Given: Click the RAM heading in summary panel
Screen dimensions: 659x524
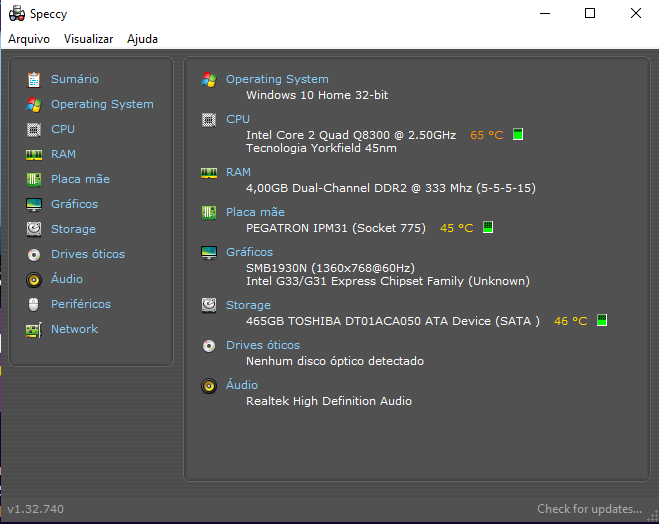Looking at the screenshot, I should point(238,172).
